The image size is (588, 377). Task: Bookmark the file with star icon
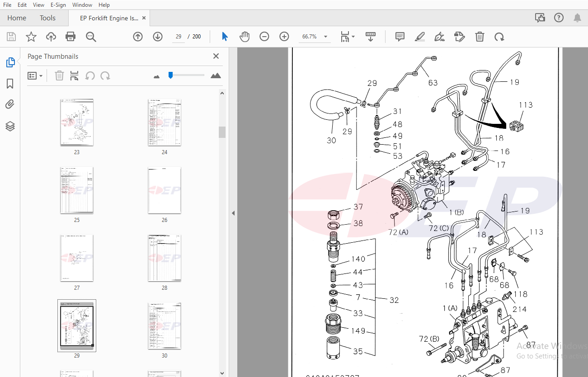(31, 37)
